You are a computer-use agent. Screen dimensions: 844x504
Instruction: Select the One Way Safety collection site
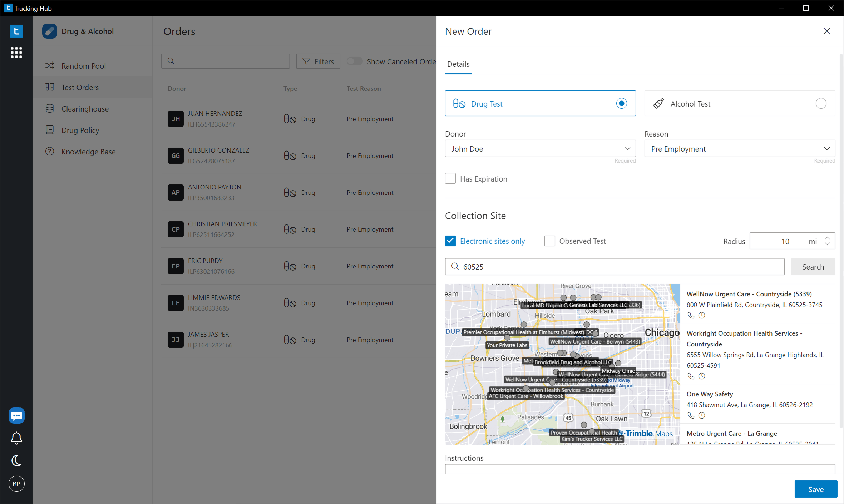[757, 404]
